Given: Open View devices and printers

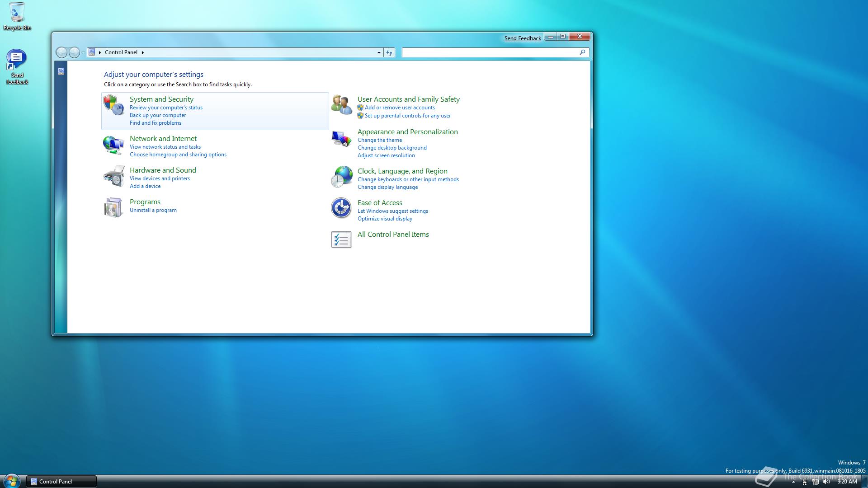Looking at the screenshot, I should pos(160,178).
